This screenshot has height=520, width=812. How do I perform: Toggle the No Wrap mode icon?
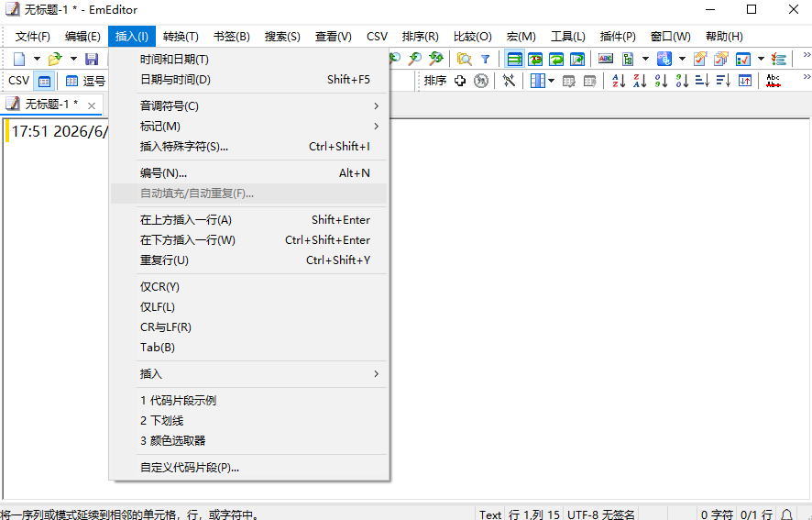(515, 59)
